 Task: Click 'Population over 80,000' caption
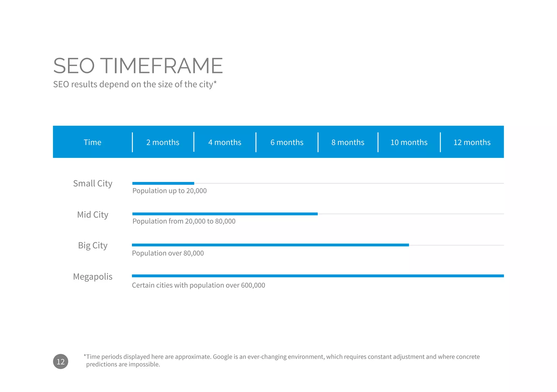click(x=168, y=253)
